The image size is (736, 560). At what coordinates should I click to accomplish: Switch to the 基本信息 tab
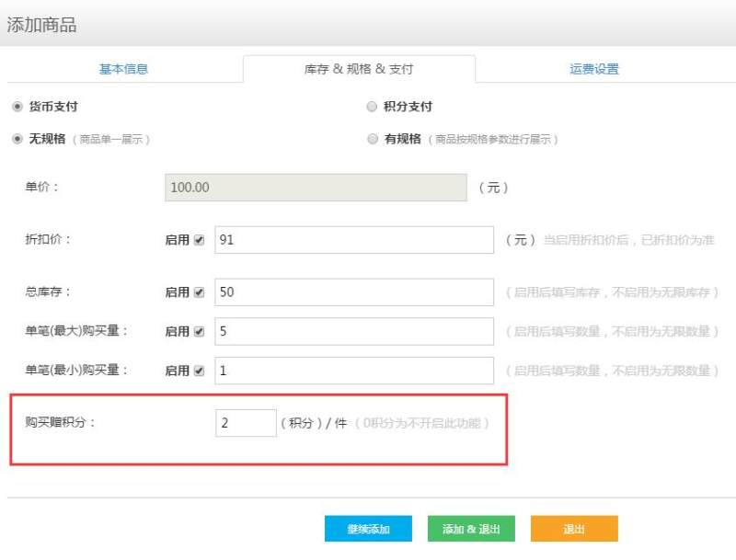(x=123, y=69)
